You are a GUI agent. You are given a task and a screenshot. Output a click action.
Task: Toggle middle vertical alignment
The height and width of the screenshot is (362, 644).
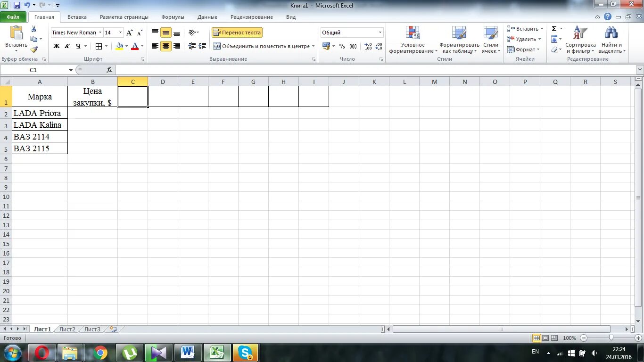[x=166, y=33]
